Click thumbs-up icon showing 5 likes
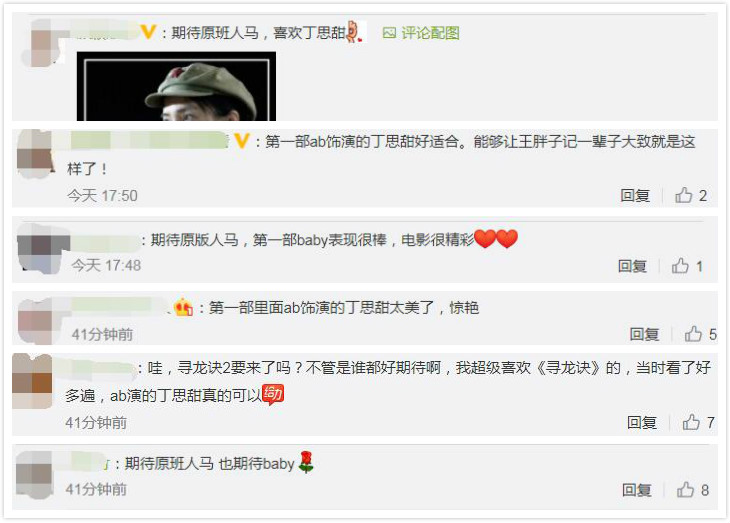730x523 pixels. [x=693, y=334]
